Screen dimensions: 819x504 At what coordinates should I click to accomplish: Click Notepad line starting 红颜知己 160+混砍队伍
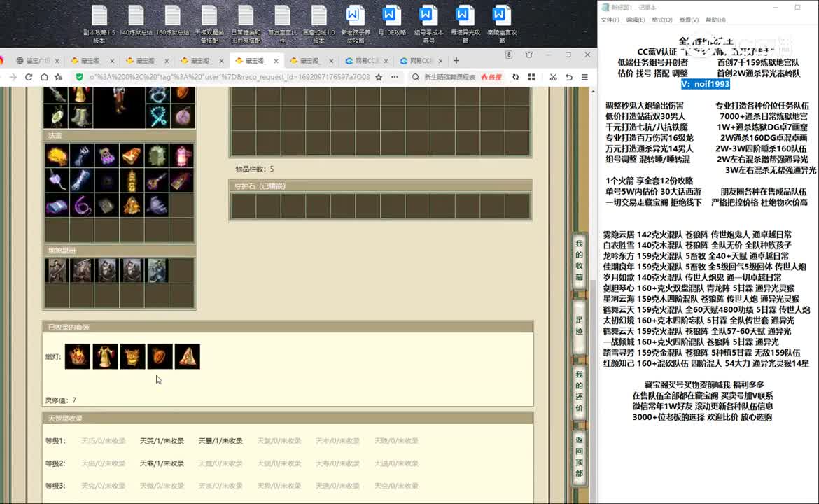[x=706, y=363]
